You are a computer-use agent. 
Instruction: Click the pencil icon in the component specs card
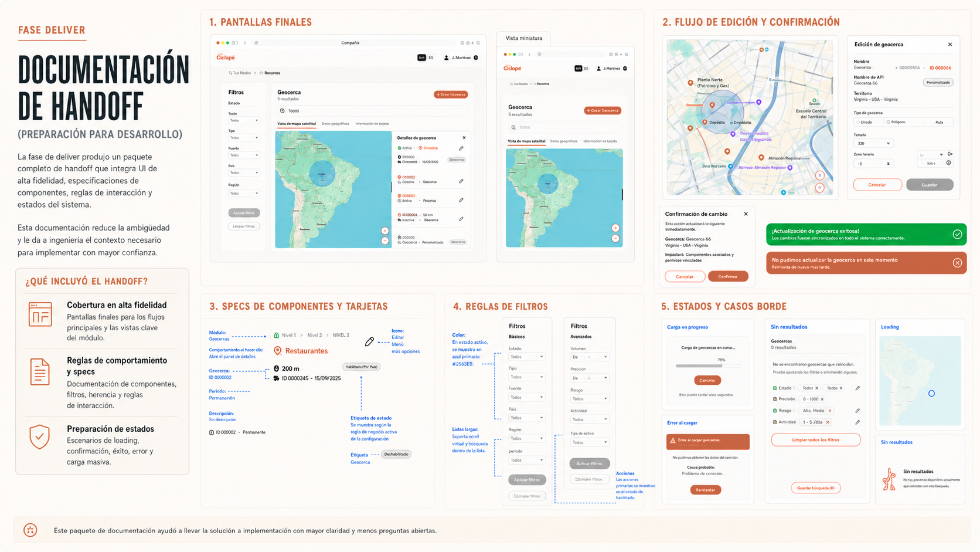tap(369, 341)
